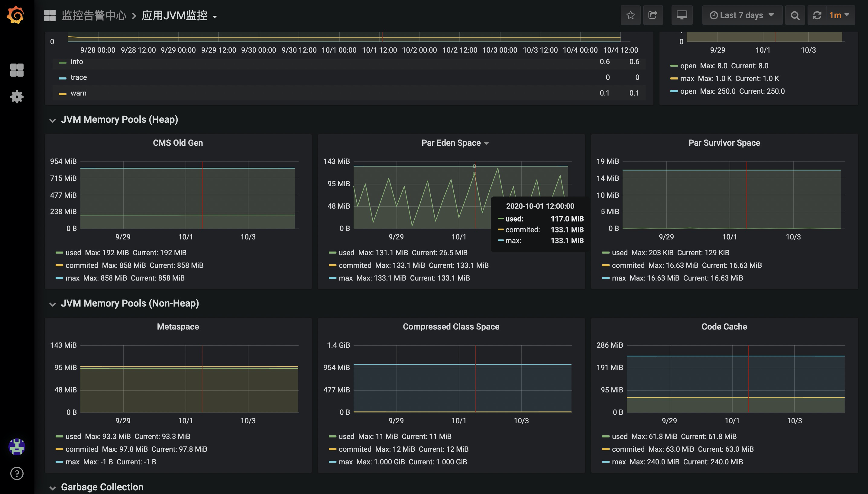Mark dashboard as favorite with star

point(630,15)
